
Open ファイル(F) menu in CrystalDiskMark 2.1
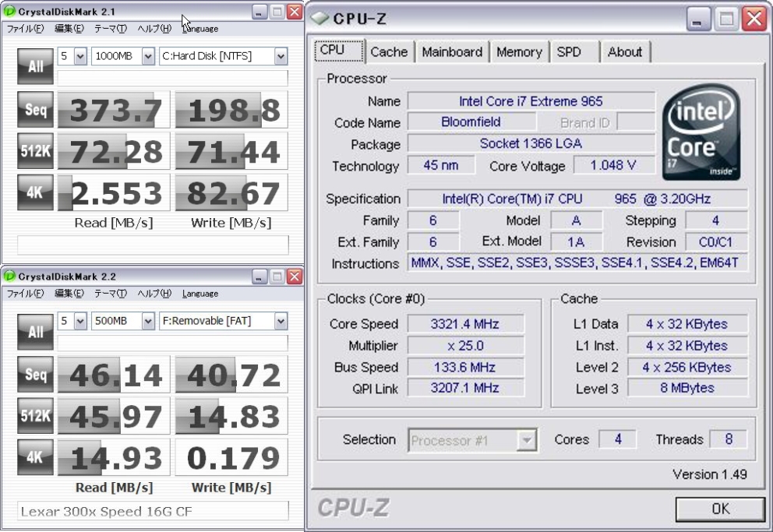[25, 29]
